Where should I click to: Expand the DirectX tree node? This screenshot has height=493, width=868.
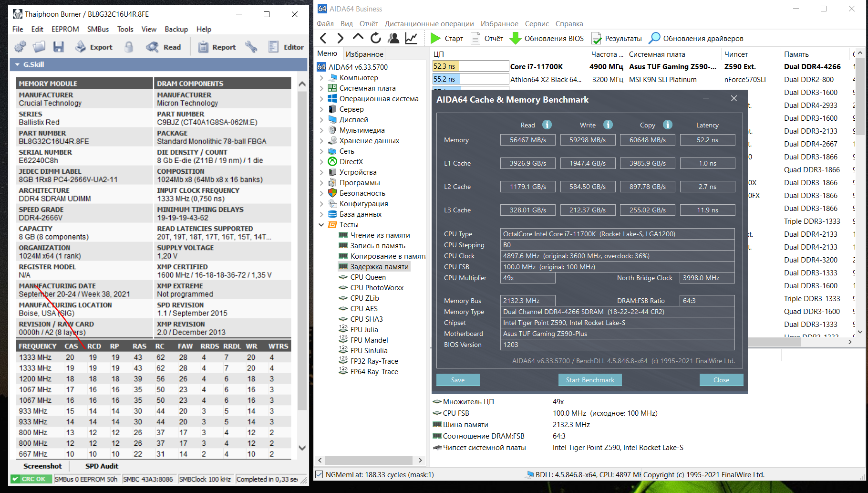[321, 162]
